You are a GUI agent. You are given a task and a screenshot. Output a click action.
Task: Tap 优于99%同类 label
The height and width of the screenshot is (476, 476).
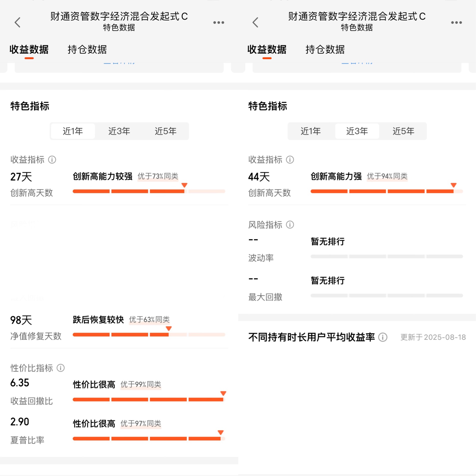(x=141, y=384)
